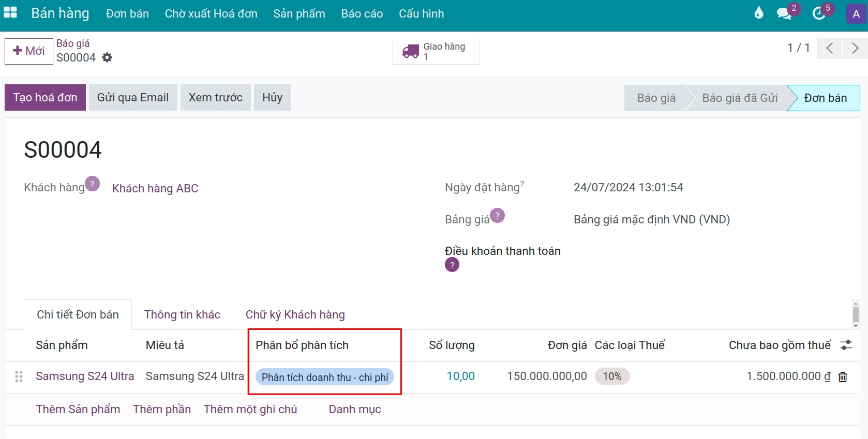
Task: Click Xem trước button
Action: pos(216,97)
